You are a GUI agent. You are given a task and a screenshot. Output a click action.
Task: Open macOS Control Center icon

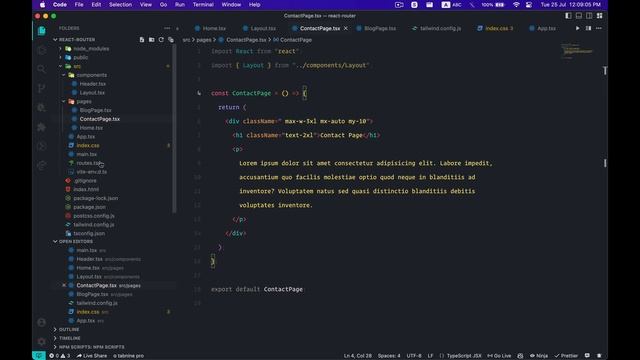pos(529,4)
